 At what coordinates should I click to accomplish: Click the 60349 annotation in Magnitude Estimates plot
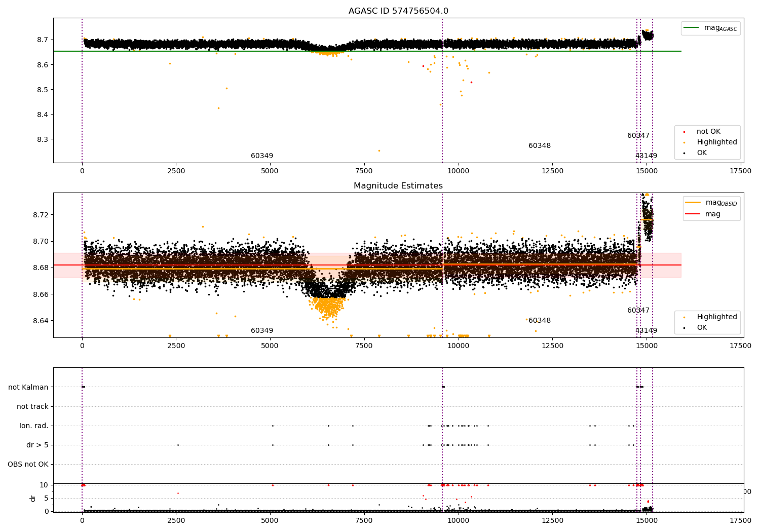[x=262, y=331]
